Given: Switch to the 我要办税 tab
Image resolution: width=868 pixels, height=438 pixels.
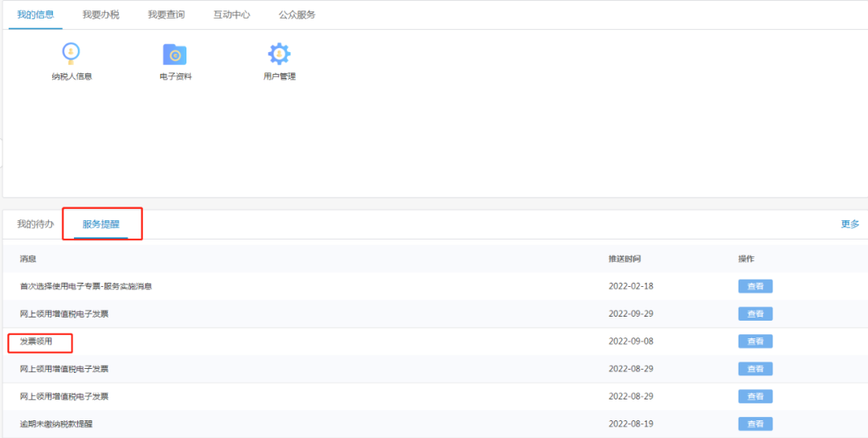Looking at the screenshot, I should pyautogui.click(x=100, y=15).
